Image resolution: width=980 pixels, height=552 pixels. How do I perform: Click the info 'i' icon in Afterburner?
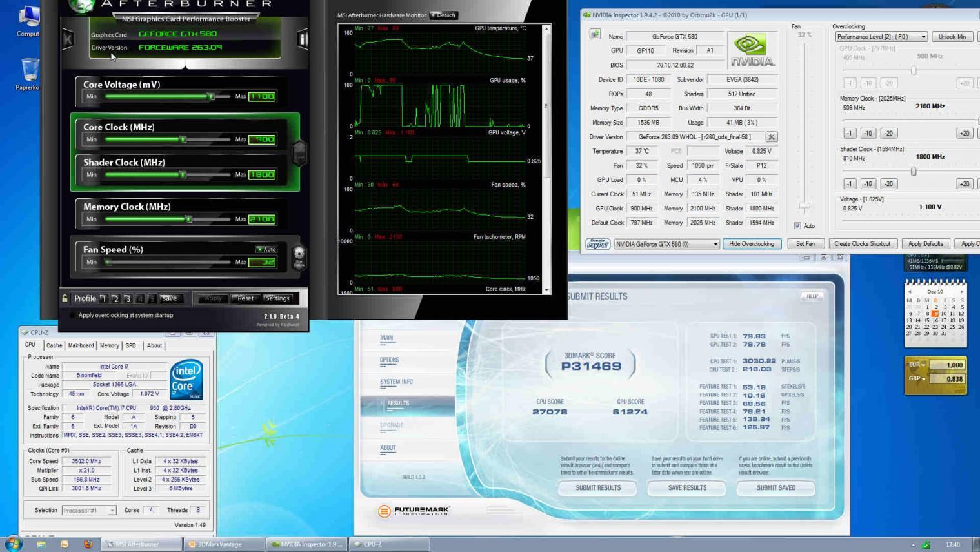(x=302, y=39)
